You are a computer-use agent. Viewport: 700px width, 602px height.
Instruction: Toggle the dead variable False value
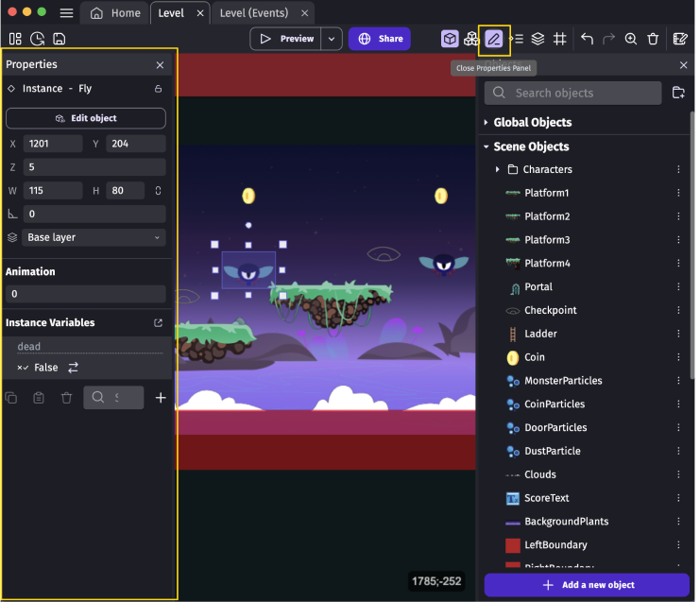(73, 368)
